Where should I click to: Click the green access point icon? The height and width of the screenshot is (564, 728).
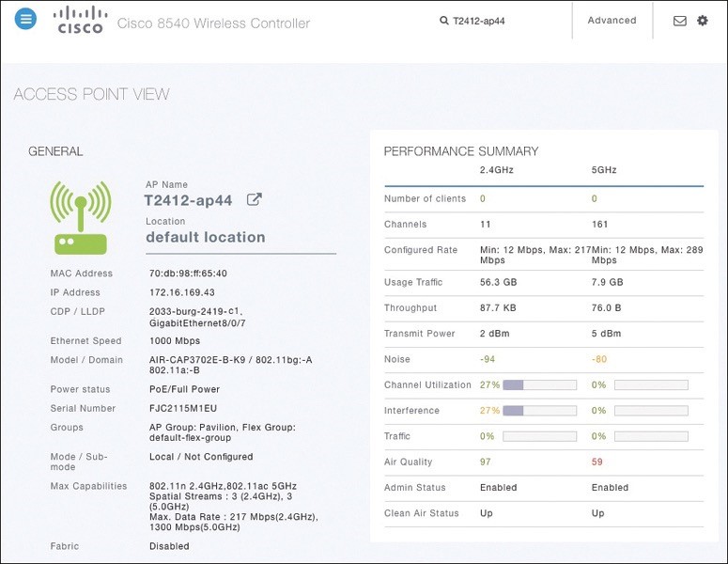pyautogui.click(x=81, y=218)
